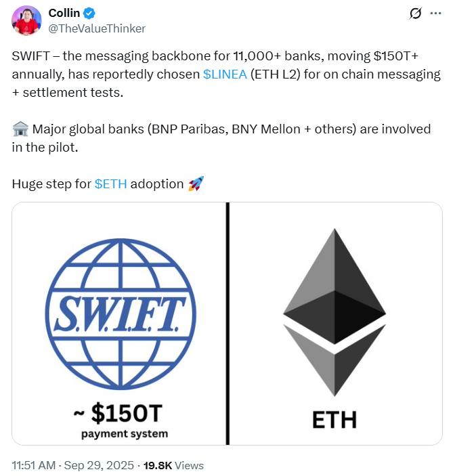Select the Ethereum diamond logo
This screenshot has height=476, width=455.
point(334,312)
